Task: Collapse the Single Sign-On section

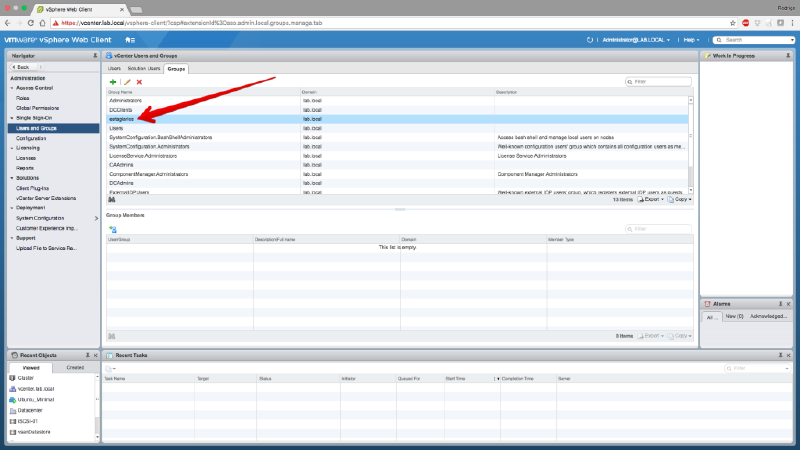Action: point(12,118)
